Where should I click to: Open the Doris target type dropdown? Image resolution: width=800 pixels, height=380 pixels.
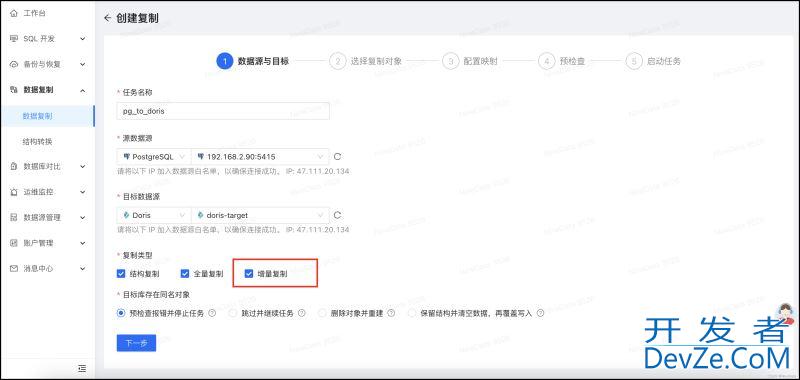[x=154, y=215]
